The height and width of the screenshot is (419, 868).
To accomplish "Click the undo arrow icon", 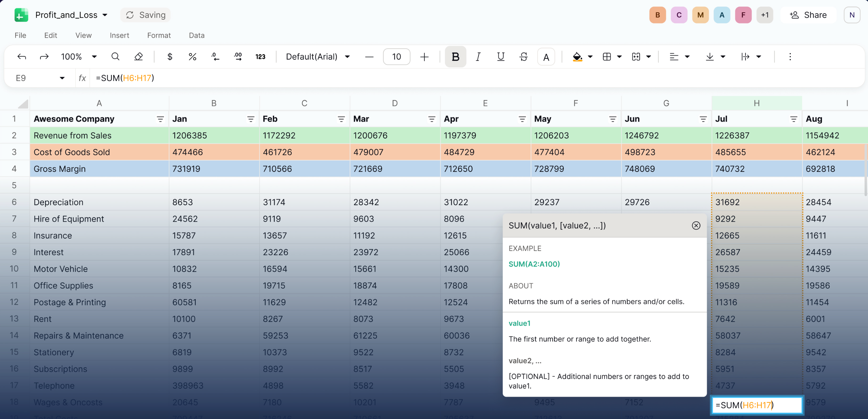I will 22,57.
